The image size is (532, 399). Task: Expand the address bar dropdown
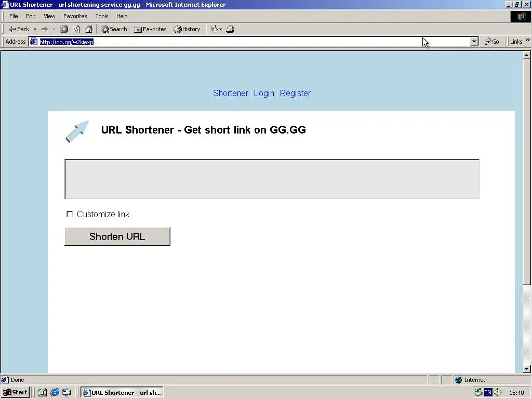pos(474,42)
